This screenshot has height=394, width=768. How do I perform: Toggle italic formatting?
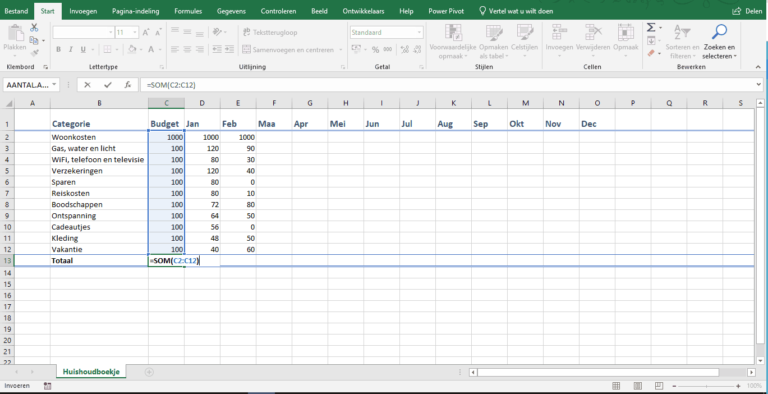point(71,49)
